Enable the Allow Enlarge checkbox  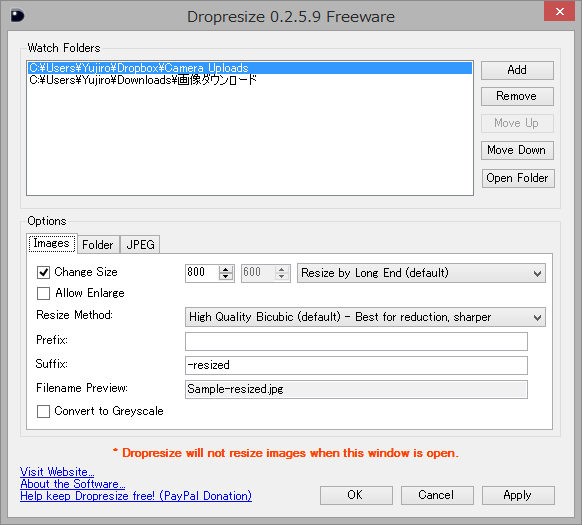click(43, 293)
